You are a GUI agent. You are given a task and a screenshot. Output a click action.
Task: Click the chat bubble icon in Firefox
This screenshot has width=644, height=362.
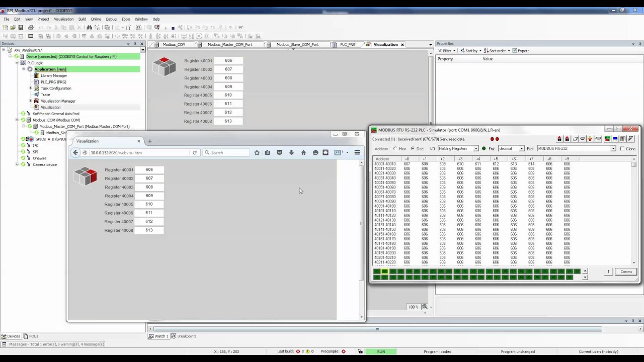(315, 152)
